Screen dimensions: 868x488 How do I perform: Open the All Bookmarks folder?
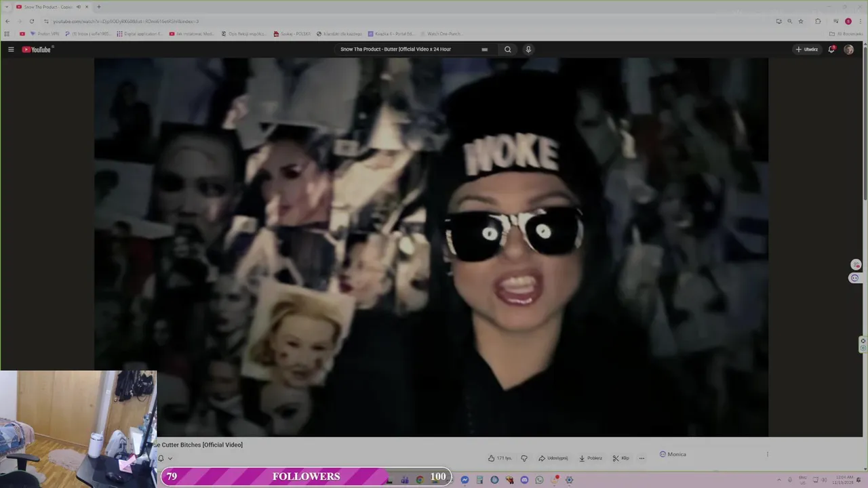click(x=846, y=33)
